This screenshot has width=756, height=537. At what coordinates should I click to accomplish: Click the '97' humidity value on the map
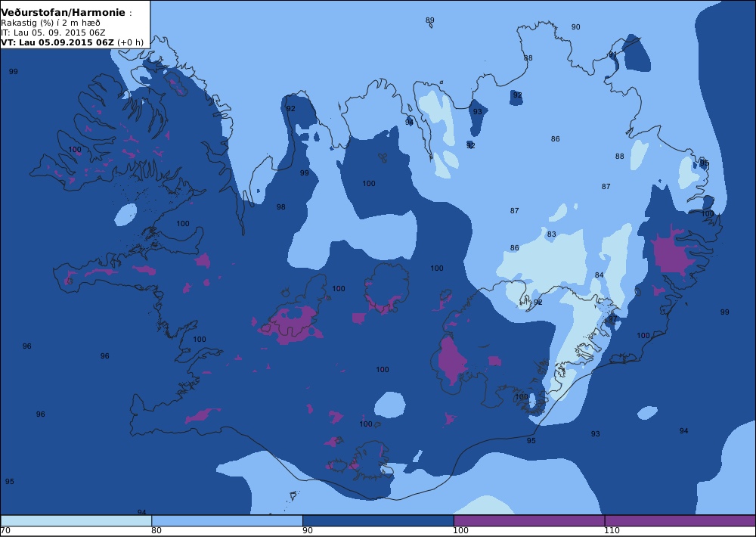(x=612, y=319)
